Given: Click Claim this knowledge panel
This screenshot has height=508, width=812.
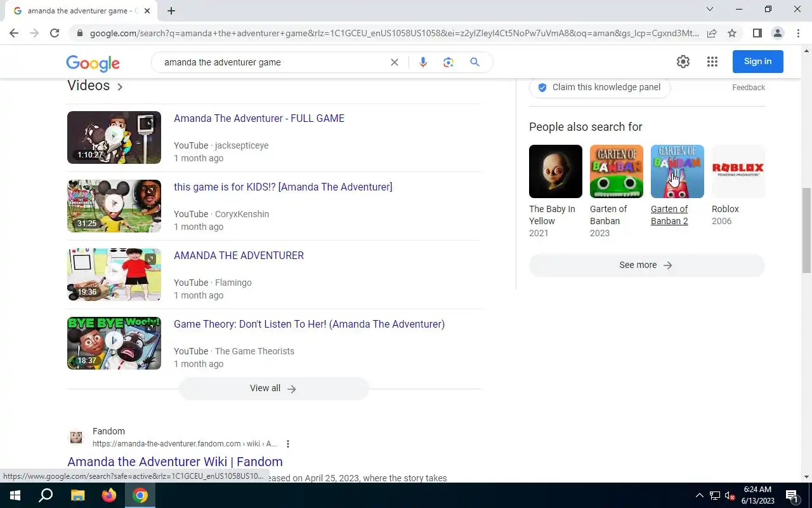Looking at the screenshot, I should pos(599,88).
